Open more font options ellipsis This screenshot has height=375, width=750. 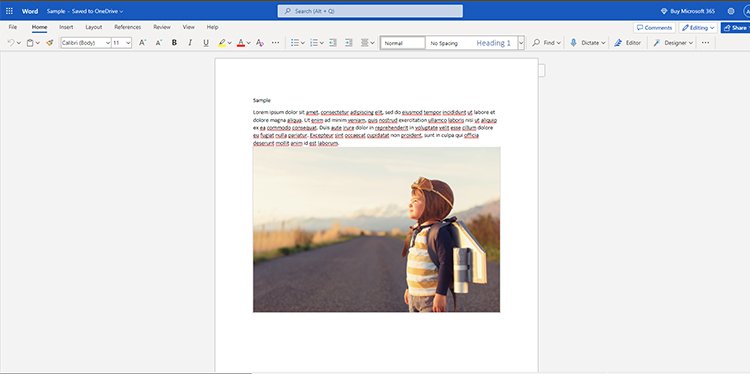coord(276,43)
